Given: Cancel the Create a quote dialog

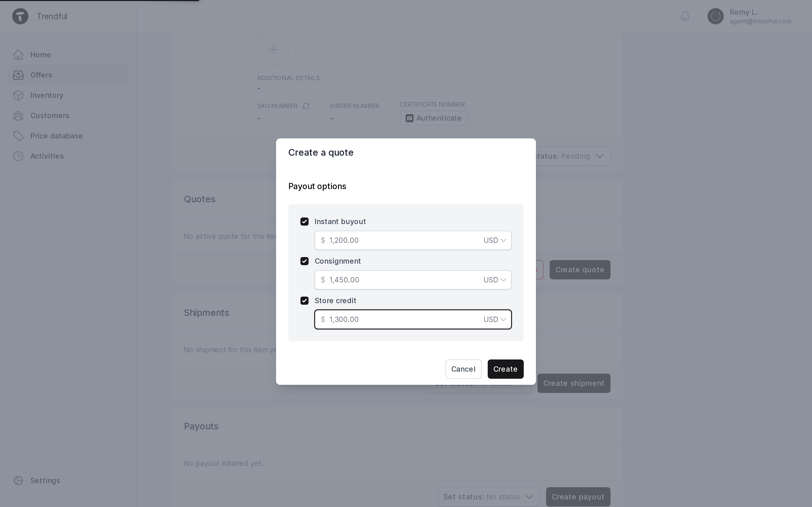Looking at the screenshot, I should coord(463,369).
